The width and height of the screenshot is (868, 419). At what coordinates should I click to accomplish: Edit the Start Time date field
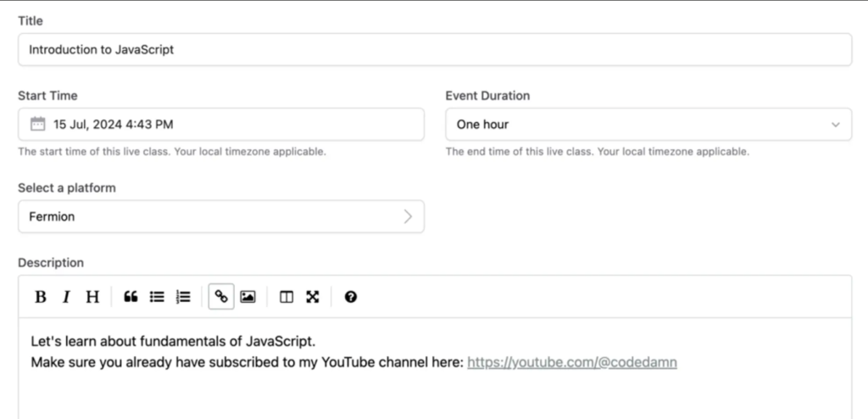tap(221, 124)
